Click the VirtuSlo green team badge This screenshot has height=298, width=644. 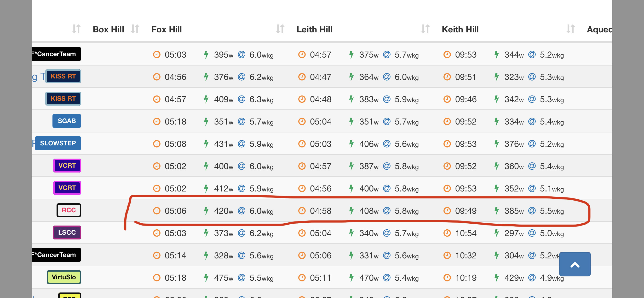(64, 277)
